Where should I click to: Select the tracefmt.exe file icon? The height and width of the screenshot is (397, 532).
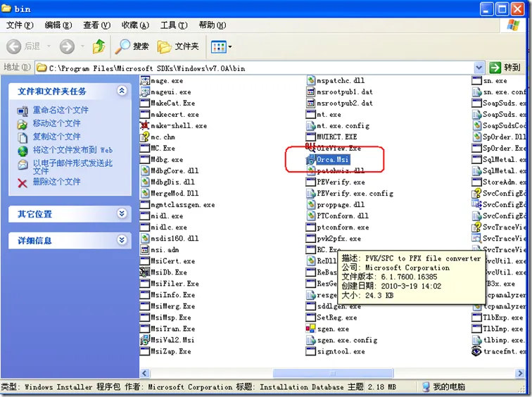point(476,351)
